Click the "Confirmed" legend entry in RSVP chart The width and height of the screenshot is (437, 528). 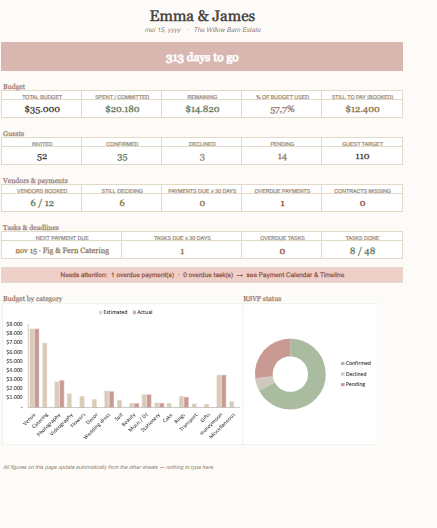tap(356, 363)
